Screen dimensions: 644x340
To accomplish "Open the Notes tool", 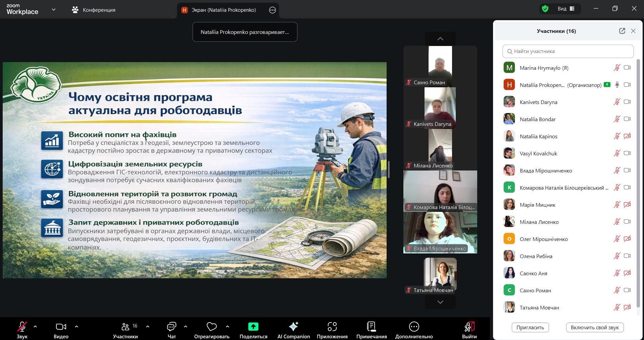I will [371, 330].
